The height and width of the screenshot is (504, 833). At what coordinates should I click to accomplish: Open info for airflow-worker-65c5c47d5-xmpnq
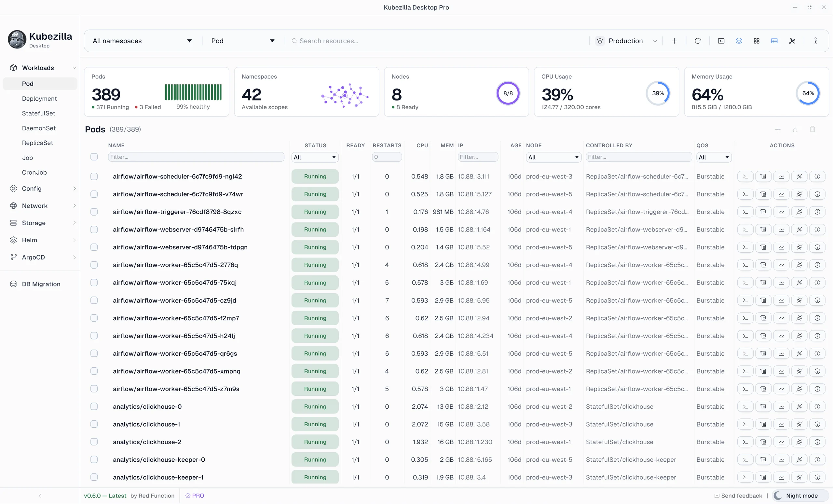(x=817, y=371)
